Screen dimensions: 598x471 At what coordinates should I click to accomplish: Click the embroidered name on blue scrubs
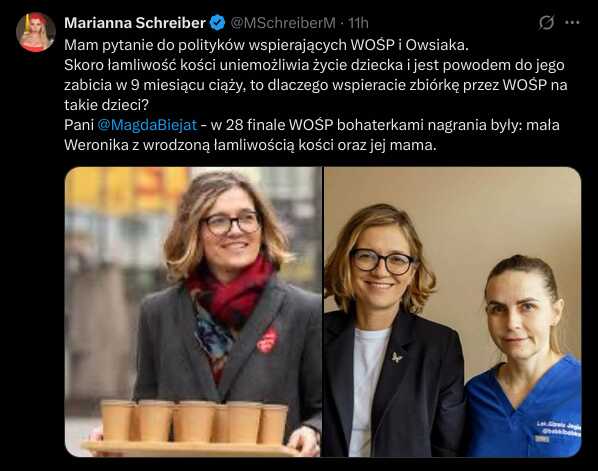coord(558,428)
